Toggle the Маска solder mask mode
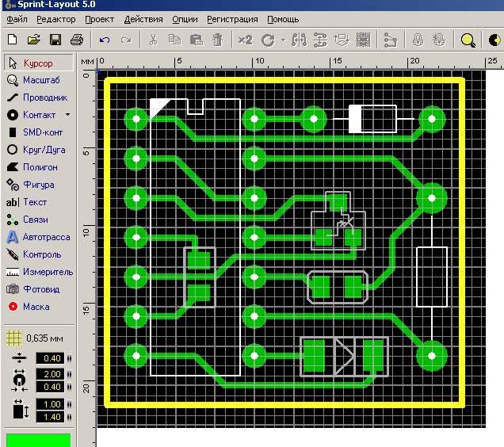 tap(37, 307)
